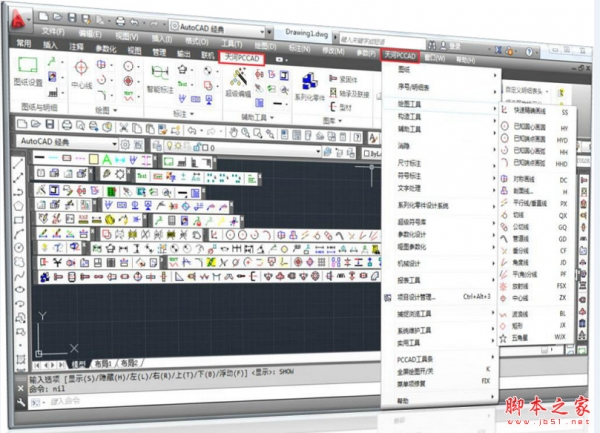Click the layer 0 color square
Viewport: 600px width, 433px height.
click(x=205, y=148)
